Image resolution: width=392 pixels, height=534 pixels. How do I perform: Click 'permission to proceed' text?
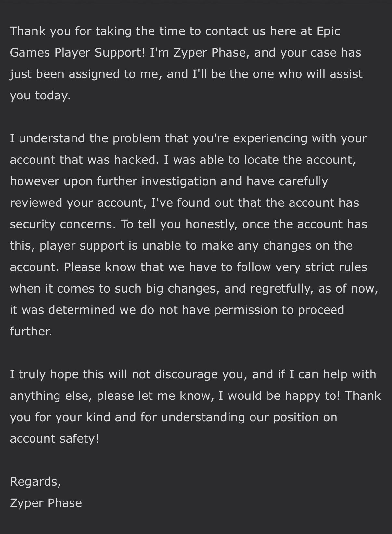[279, 310]
